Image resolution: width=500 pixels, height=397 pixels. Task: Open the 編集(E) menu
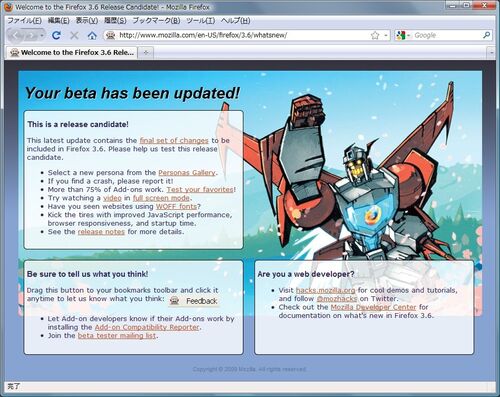pos(59,21)
